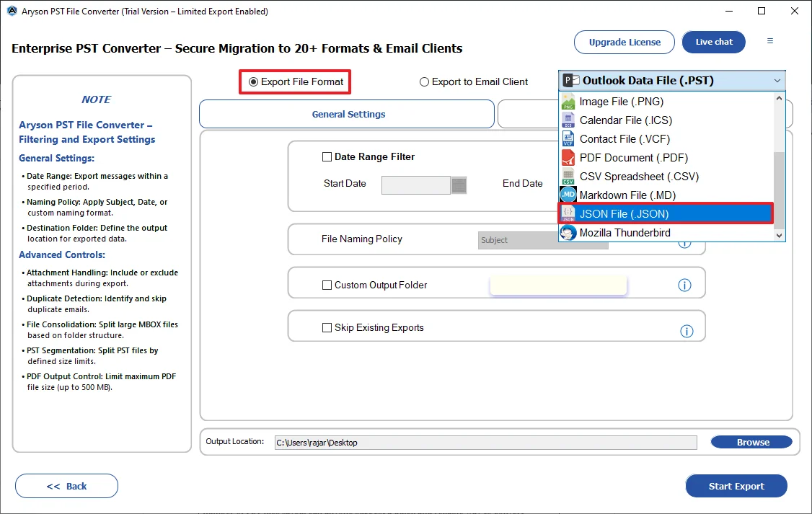The height and width of the screenshot is (514, 812).
Task: Click the Output Location path field
Action: pyautogui.click(x=486, y=443)
